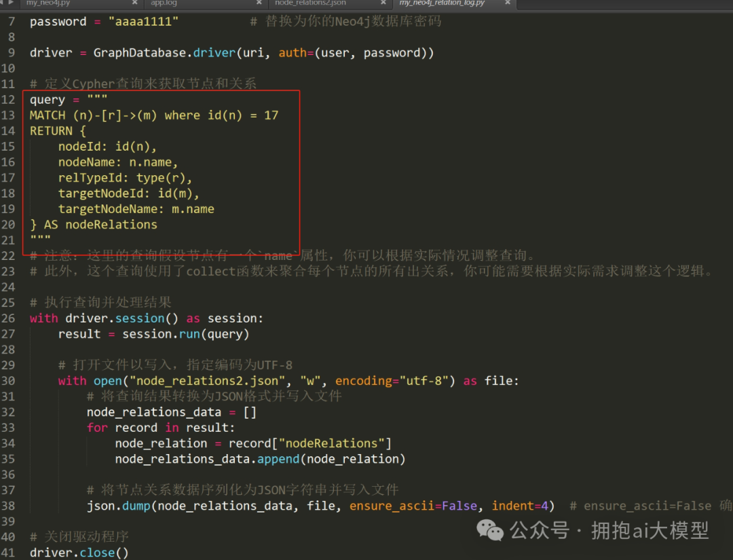Click the WeChat official account logo watermark
Screen dimensions: 733x560
click(490, 531)
